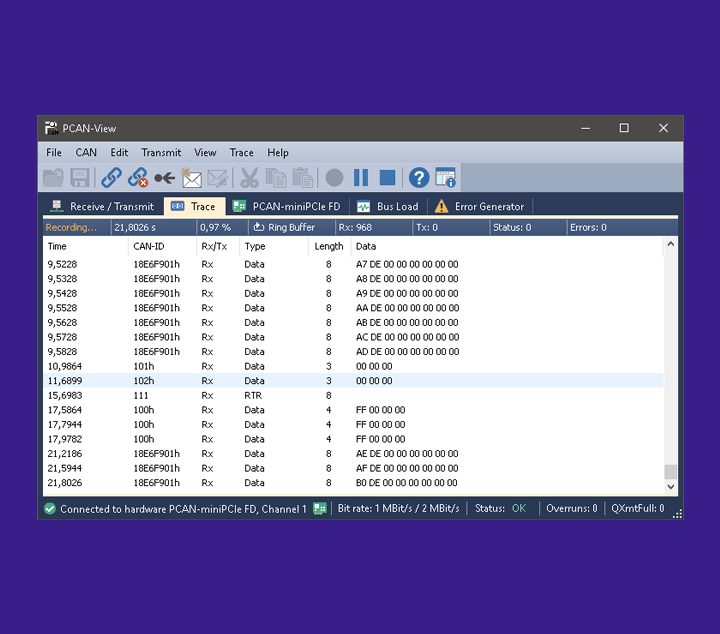Viewport: 720px width, 634px height.
Task: Select the highlighted 11,6899 row
Action: coord(353,381)
